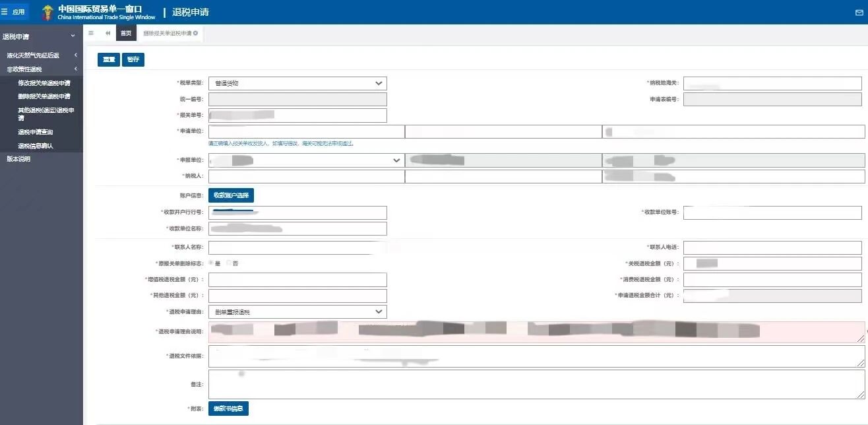Open the 税单类型 dropdown
Image resolution: width=868 pixels, height=425 pixels.
(297, 83)
